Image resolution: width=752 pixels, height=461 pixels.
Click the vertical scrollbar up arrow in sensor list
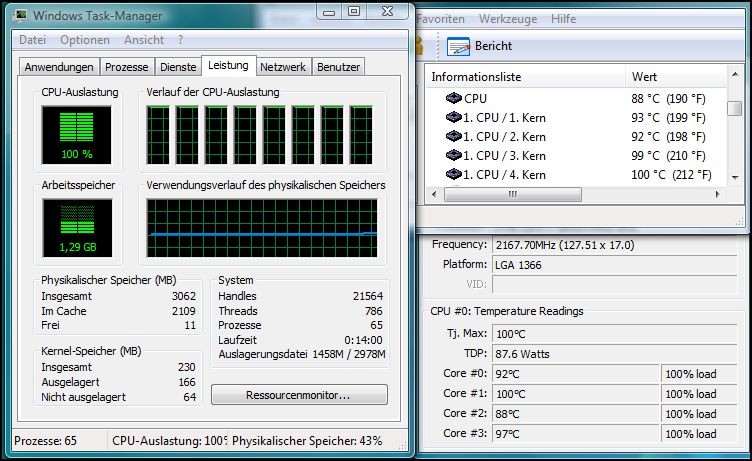click(735, 74)
